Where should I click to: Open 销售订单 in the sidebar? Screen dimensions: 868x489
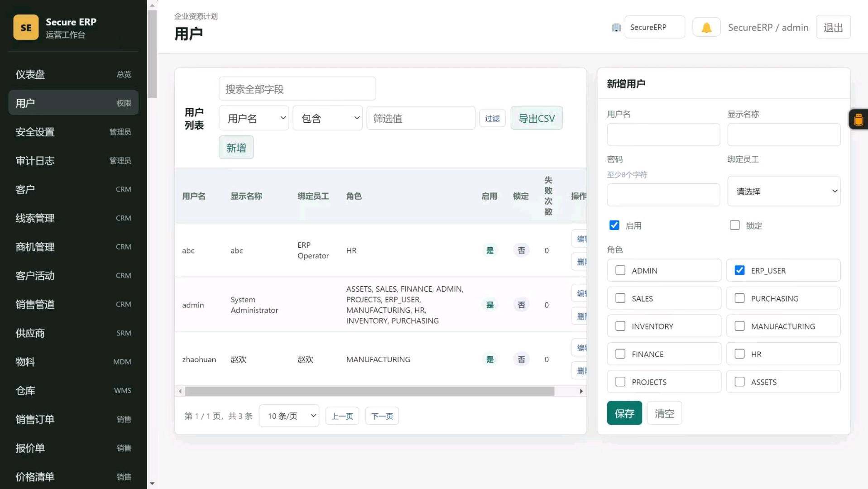(x=73, y=419)
